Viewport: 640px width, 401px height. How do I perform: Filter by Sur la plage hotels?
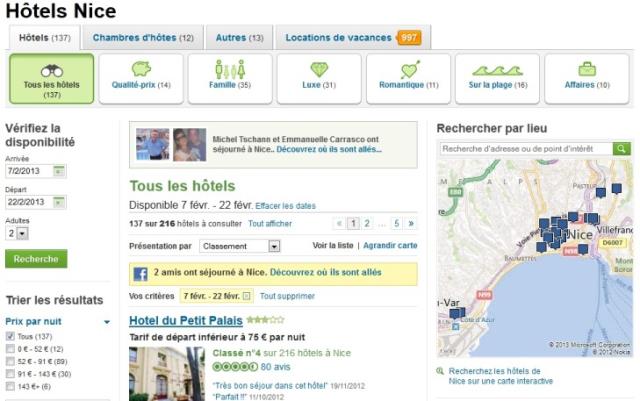point(498,79)
